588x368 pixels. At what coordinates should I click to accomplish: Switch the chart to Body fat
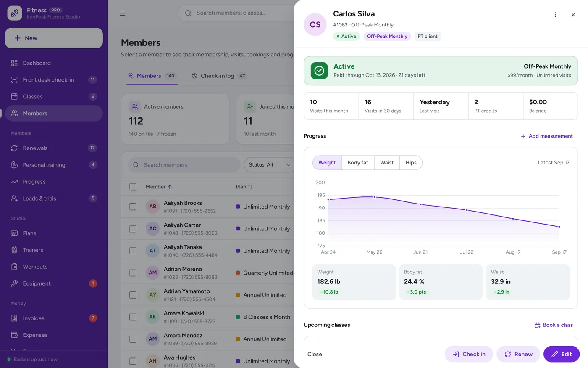click(358, 163)
